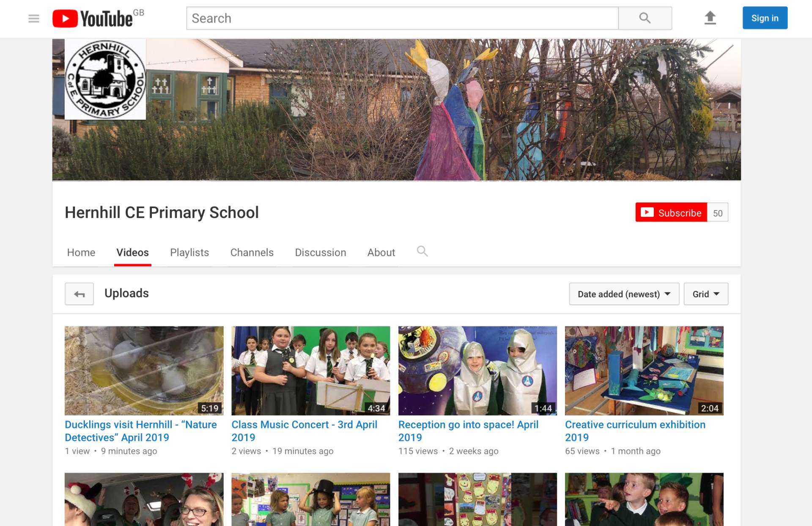
Task: Focus the Search input field
Action: click(x=402, y=18)
